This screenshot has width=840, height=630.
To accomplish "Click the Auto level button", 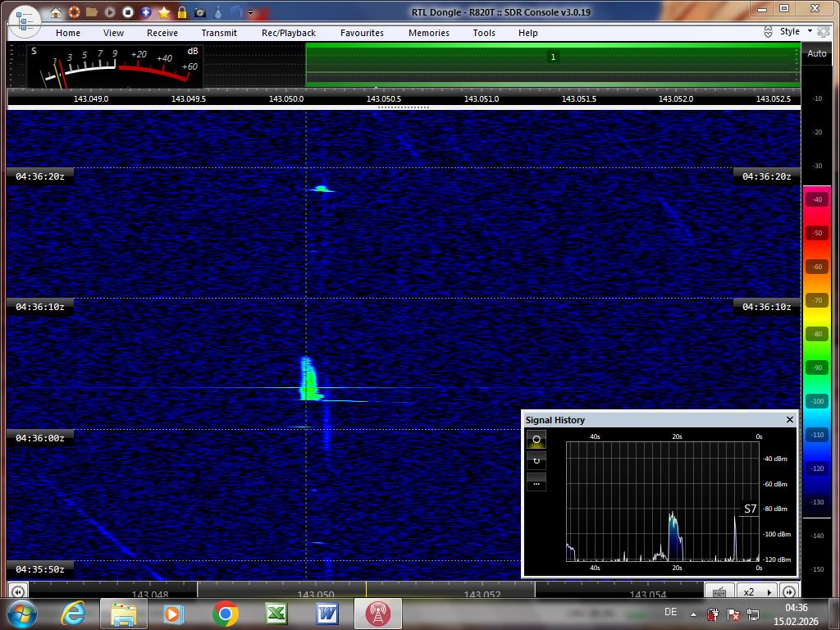I will (816, 53).
